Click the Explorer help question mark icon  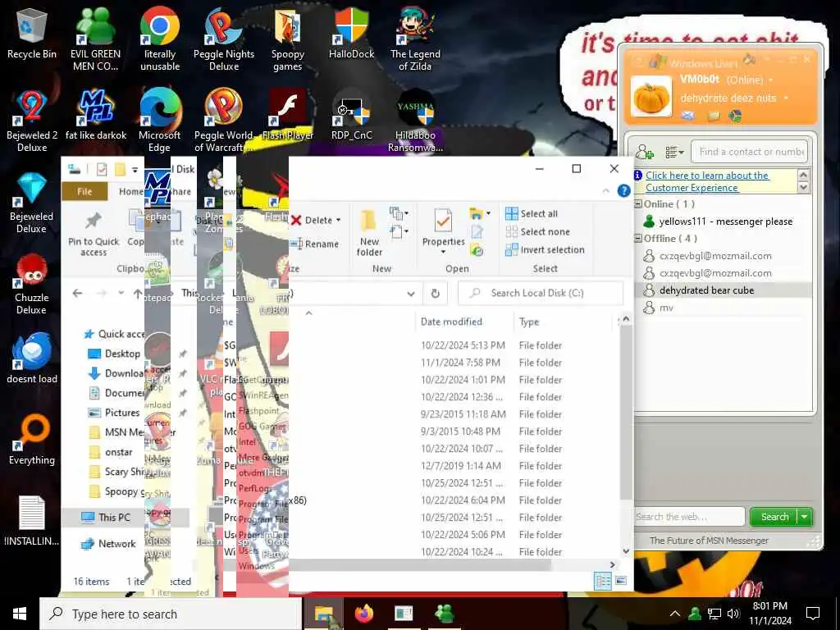point(623,190)
